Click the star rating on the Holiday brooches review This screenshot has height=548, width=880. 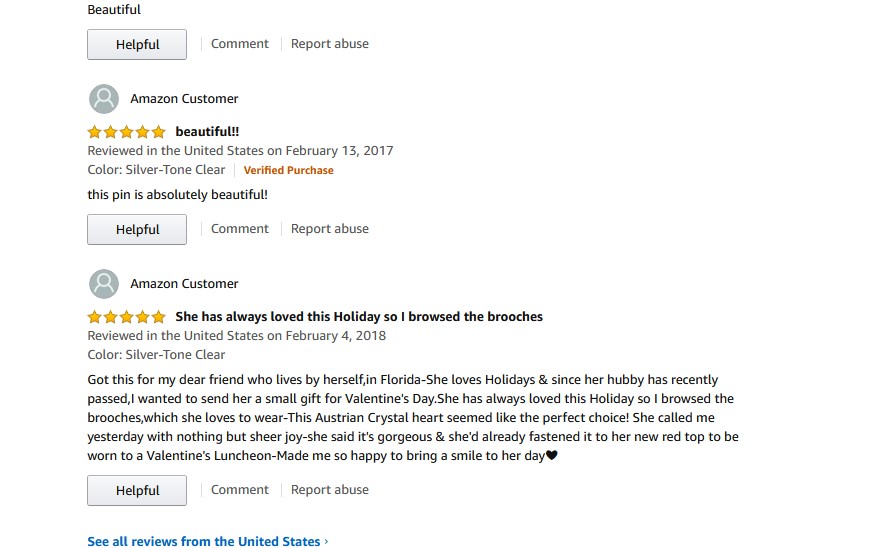126,317
